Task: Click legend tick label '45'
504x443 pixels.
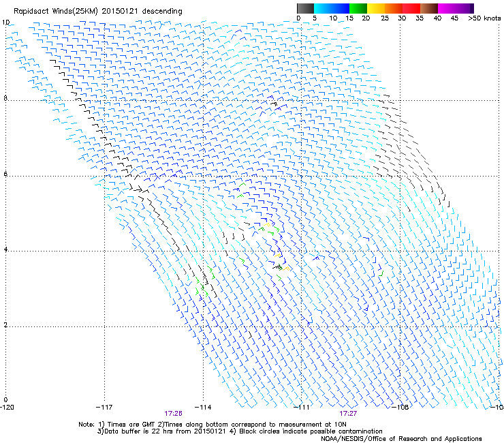Action: [x=454, y=18]
